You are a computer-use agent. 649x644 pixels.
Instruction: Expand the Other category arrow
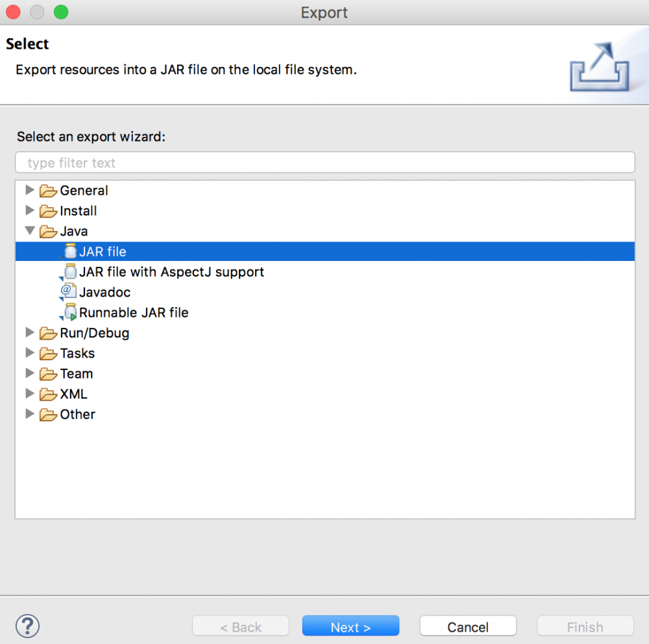click(x=29, y=414)
